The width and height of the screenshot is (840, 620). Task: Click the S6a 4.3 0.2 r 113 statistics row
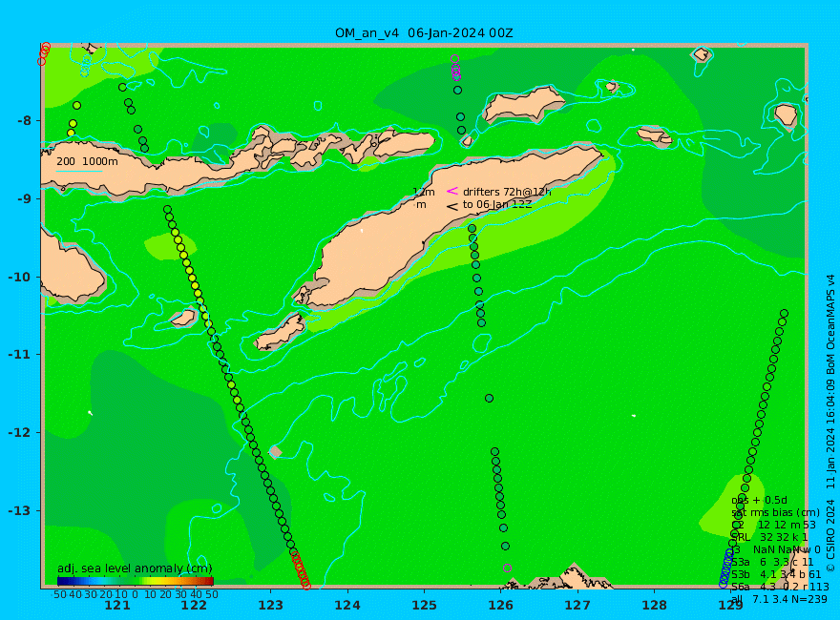(x=780, y=587)
